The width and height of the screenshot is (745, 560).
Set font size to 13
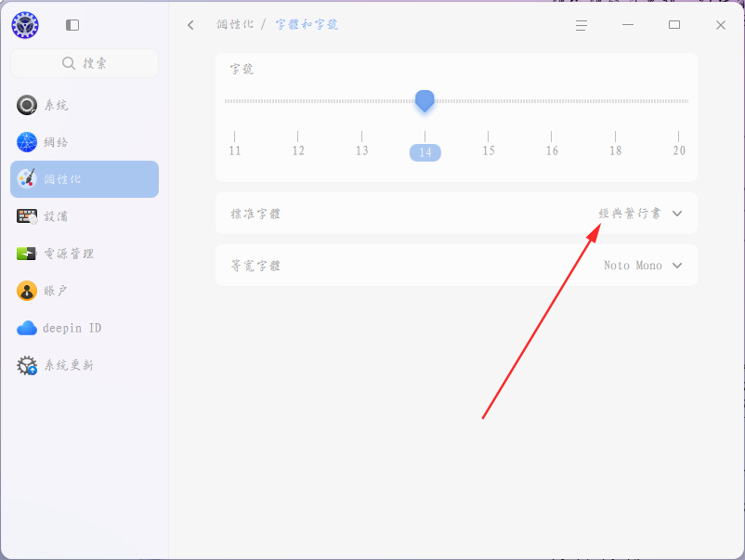pyautogui.click(x=361, y=150)
